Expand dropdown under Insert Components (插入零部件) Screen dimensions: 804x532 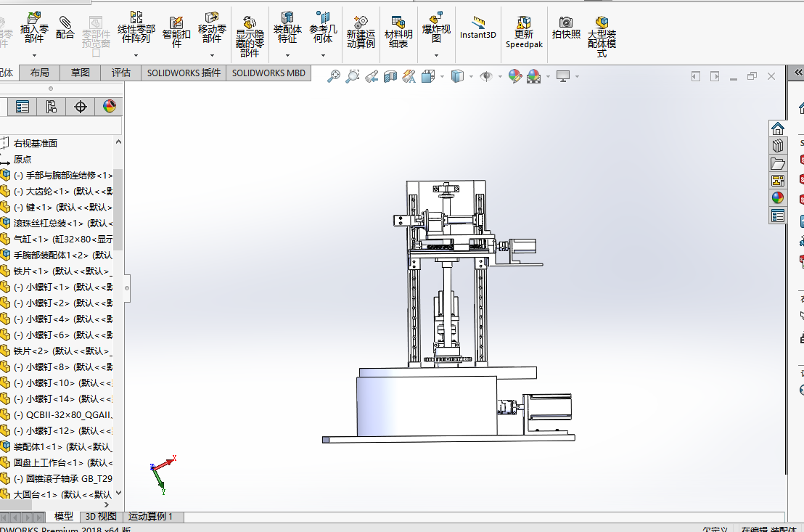(x=34, y=55)
